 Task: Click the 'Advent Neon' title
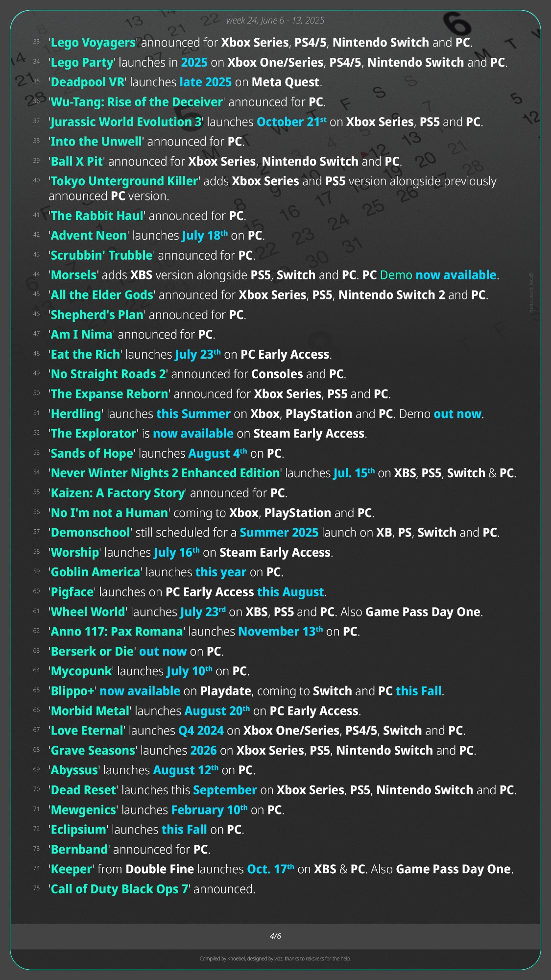pos(89,236)
